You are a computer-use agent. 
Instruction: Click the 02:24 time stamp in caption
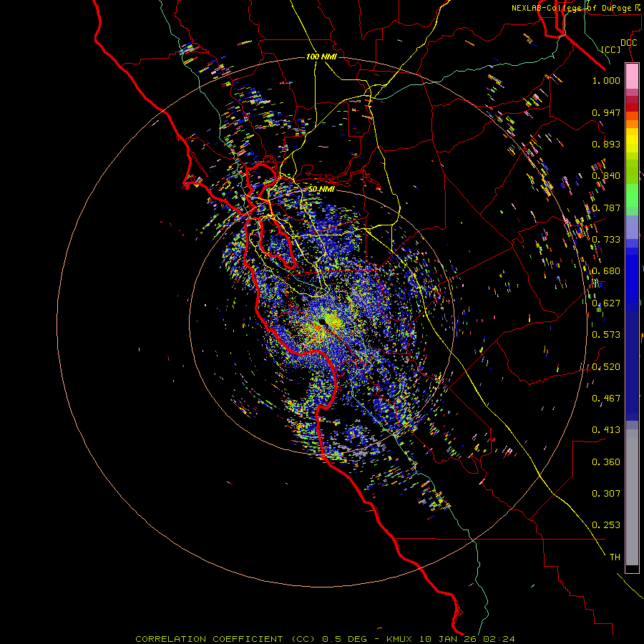(x=499, y=639)
